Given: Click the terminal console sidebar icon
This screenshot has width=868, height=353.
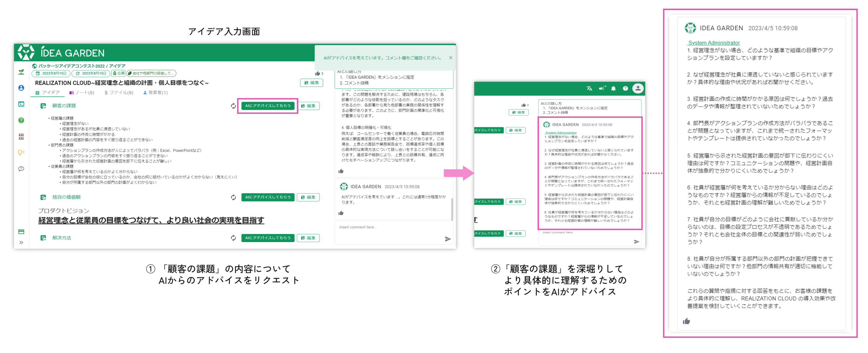Looking at the screenshot, I should [21, 104].
